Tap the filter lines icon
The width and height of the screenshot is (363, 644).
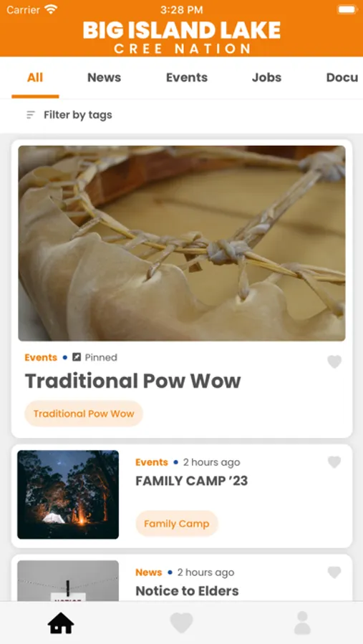31,115
